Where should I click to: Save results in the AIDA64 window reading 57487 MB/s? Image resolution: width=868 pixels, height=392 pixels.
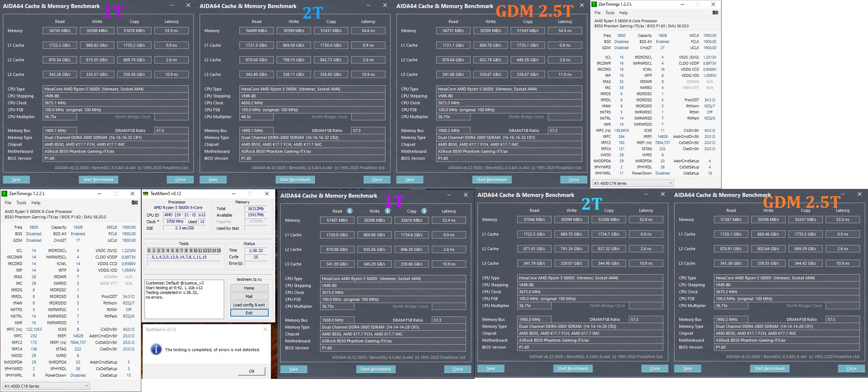tap(294, 369)
